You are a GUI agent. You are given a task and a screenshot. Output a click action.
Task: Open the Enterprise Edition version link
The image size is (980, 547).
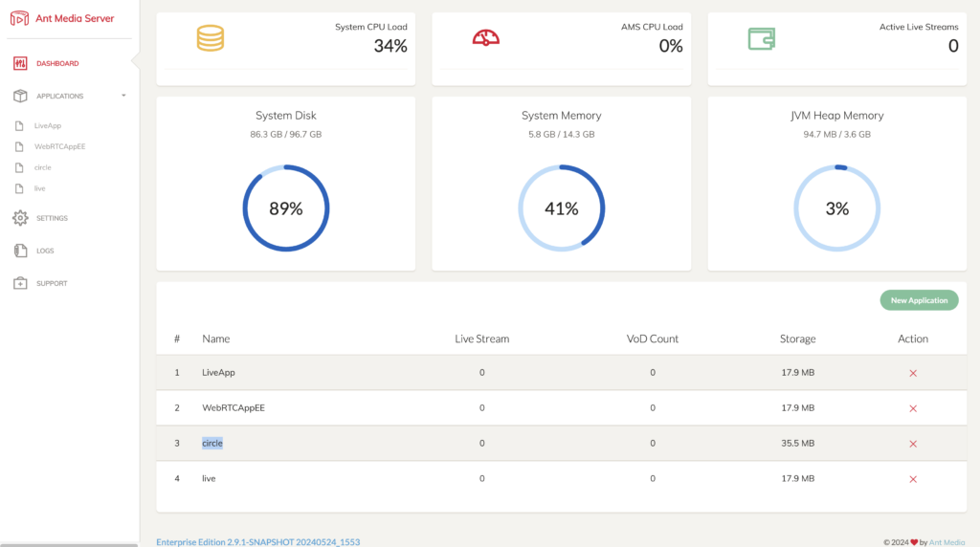pos(258,542)
